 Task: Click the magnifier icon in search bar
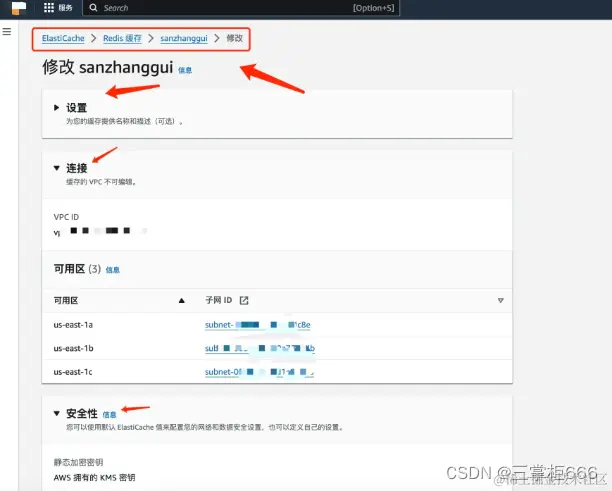coord(93,8)
